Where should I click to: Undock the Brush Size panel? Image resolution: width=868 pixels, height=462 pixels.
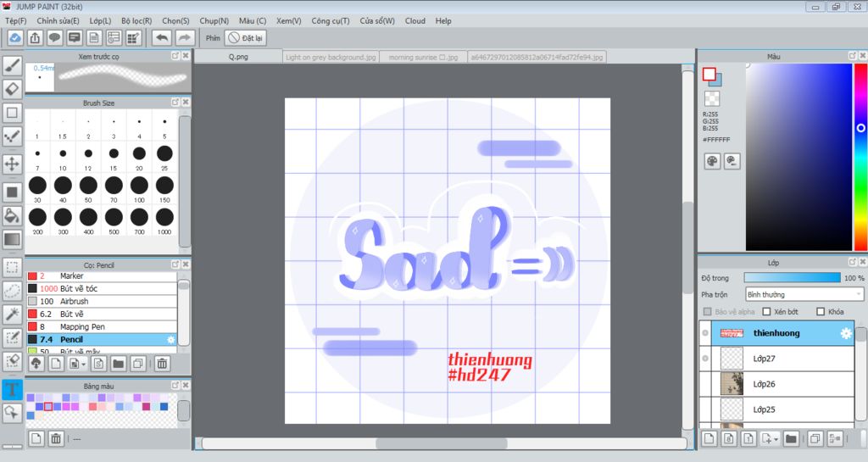pos(175,103)
